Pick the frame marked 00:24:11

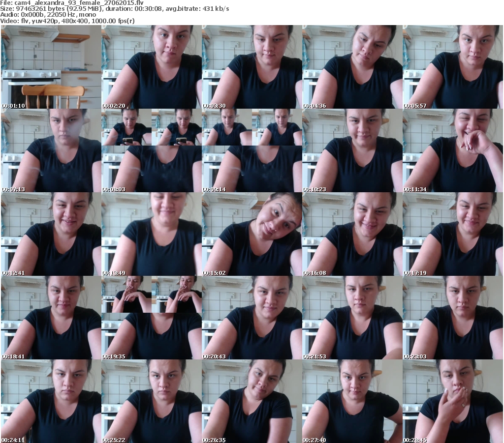tap(51, 401)
